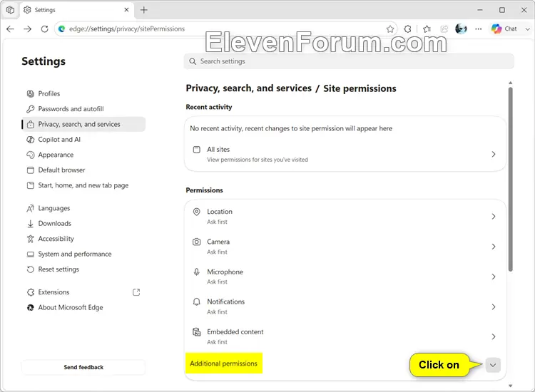Click the browser Forward arrow
The width and height of the screenshot is (535, 392).
coord(28,29)
